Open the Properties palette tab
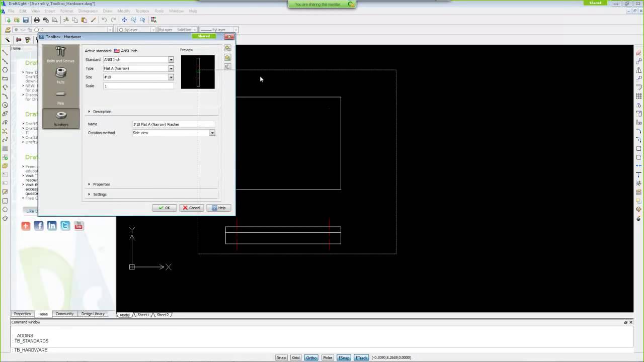This screenshot has width=644, height=362. (22, 314)
